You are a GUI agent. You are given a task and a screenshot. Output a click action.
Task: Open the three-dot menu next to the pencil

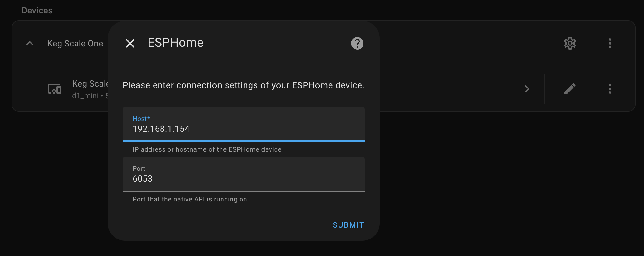click(610, 89)
